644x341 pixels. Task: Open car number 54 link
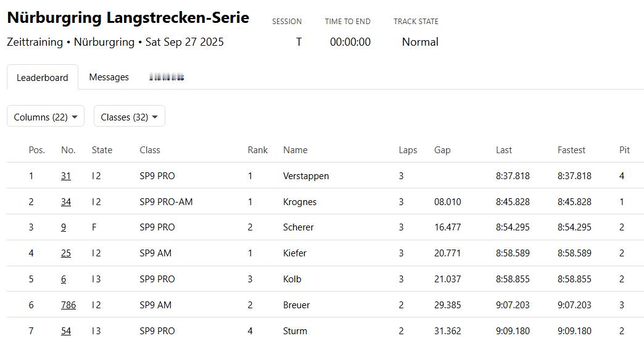coord(66,330)
